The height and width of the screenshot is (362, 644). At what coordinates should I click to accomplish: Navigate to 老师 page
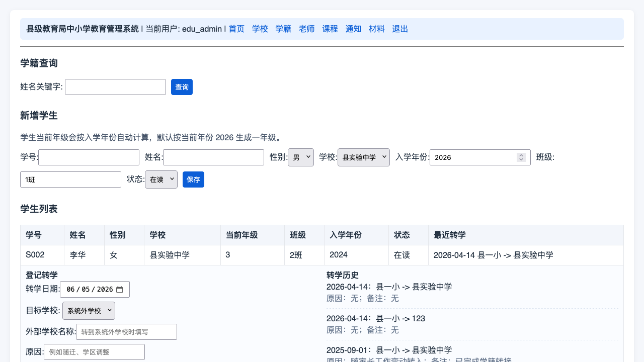pos(307,29)
